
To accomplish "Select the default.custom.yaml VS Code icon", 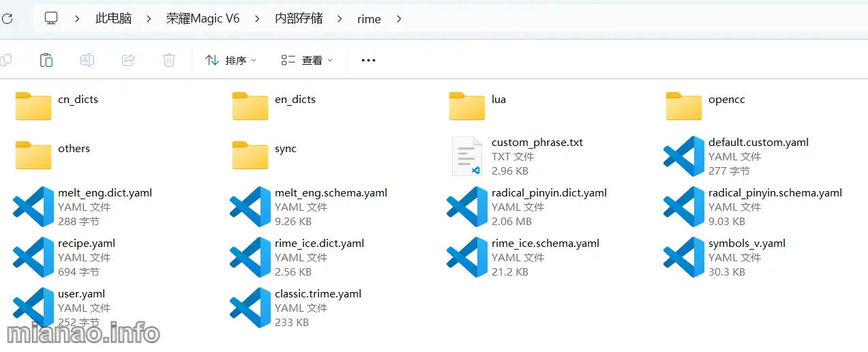I will (684, 156).
